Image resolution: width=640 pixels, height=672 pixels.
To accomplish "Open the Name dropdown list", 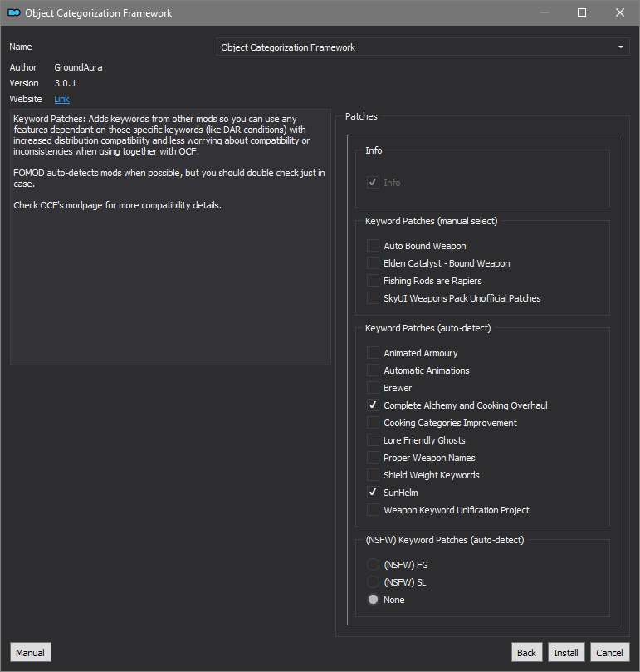I will [423, 47].
